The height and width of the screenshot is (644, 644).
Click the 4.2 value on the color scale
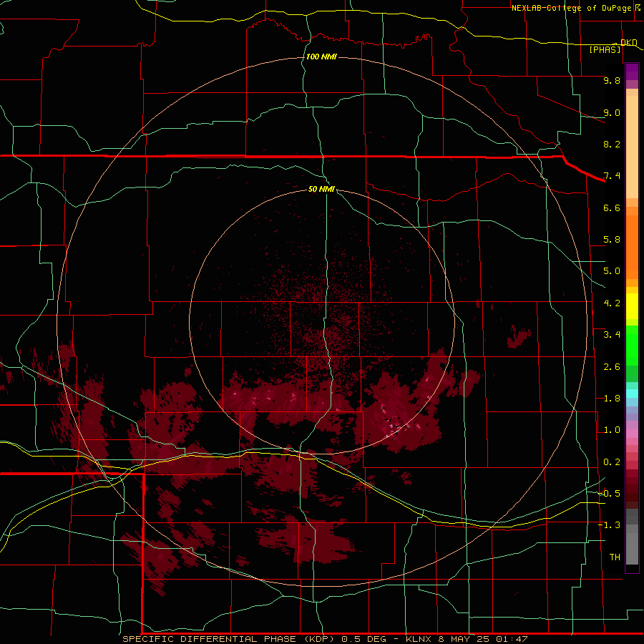(612, 303)
